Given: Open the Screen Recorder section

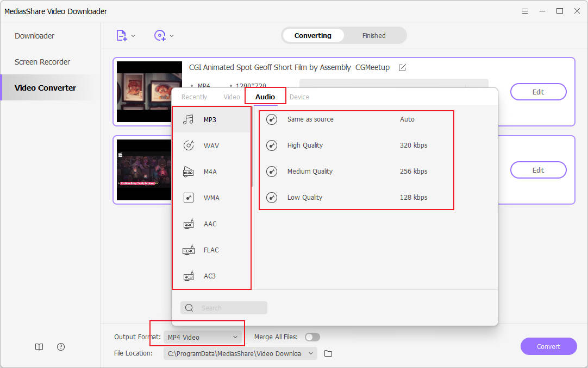Looking at the screenshot, I should pyautogui.click(x=42, y=62).
